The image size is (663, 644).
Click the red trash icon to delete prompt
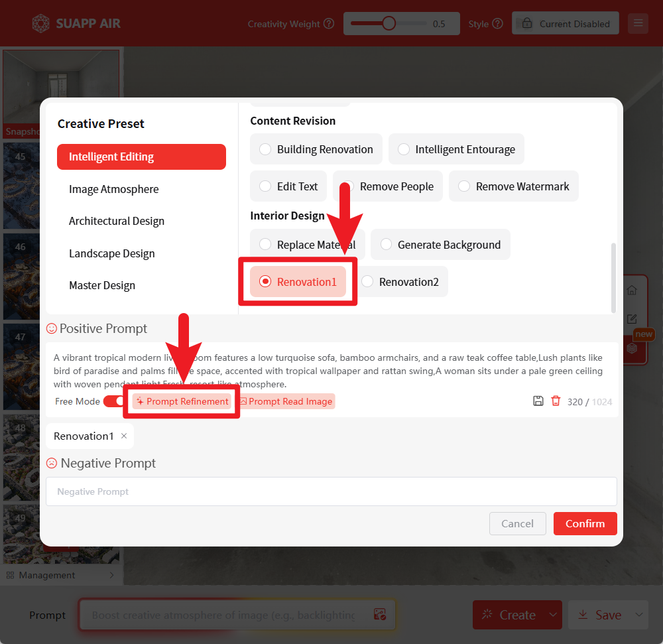tap(556, 401)
